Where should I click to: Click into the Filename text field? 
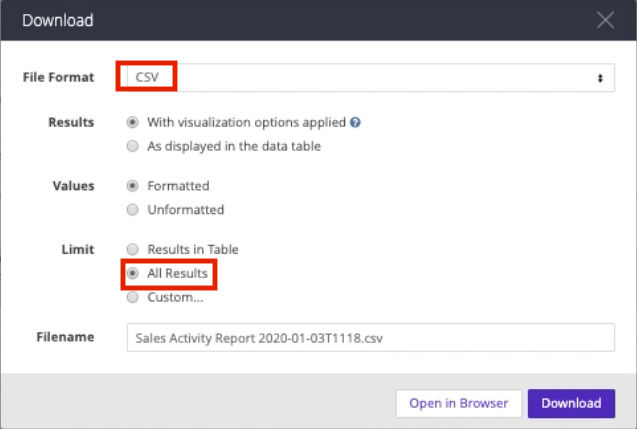[368, 337]
